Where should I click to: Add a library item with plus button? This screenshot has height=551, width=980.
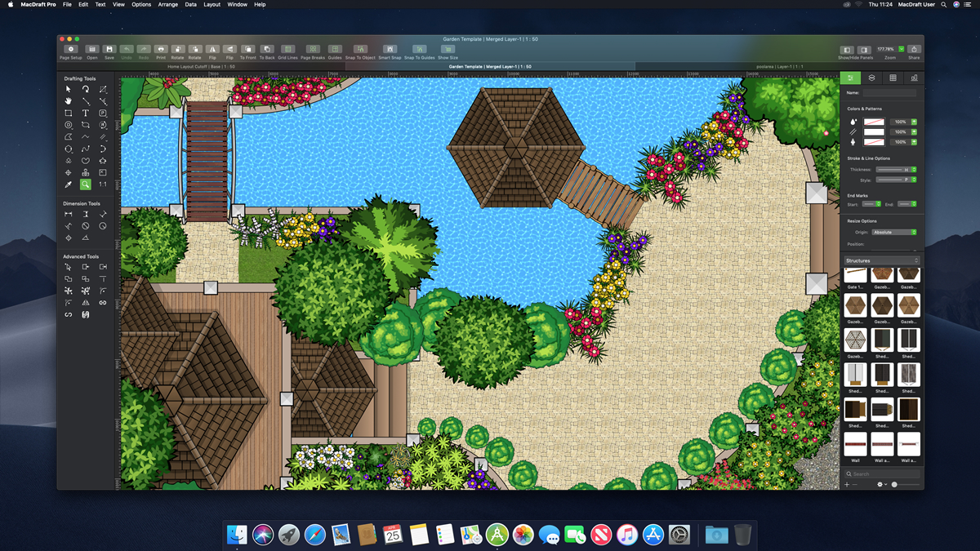pos(847,485)
